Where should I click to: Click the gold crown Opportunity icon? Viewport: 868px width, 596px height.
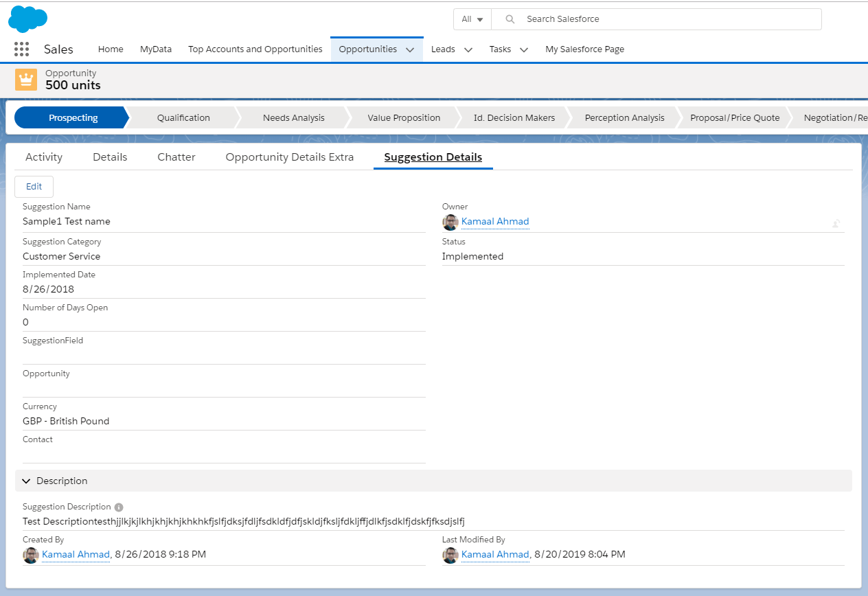[x=26, y=80]
